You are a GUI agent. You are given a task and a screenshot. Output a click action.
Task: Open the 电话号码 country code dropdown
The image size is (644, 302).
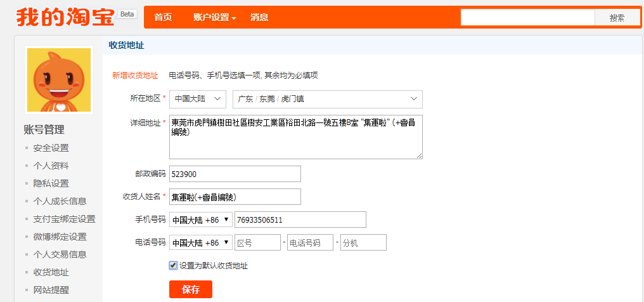pyautogui.click(x=201, y=243)
